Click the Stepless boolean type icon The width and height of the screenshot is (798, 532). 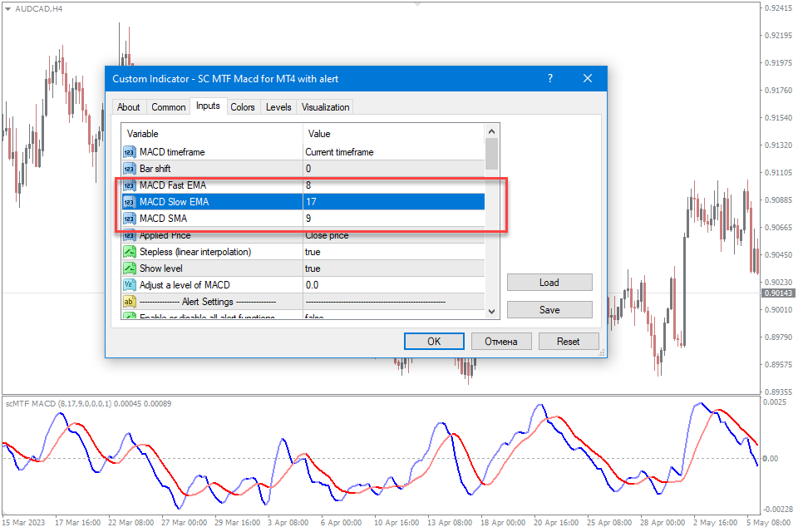click(130, 252)
